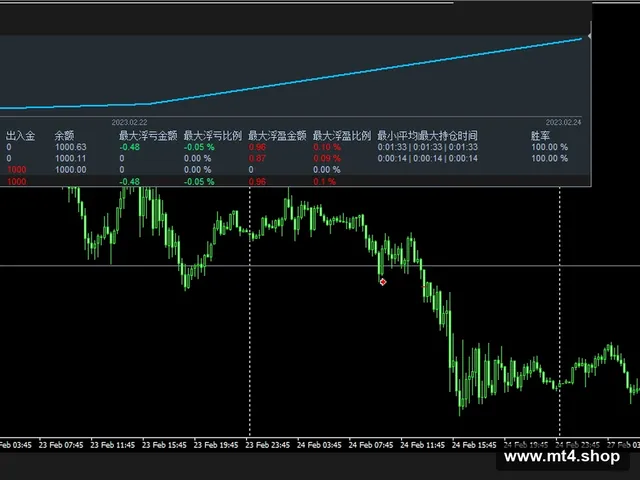Select the balance value 1000.63
Screen dimensions: 640x480
point(71,147)
